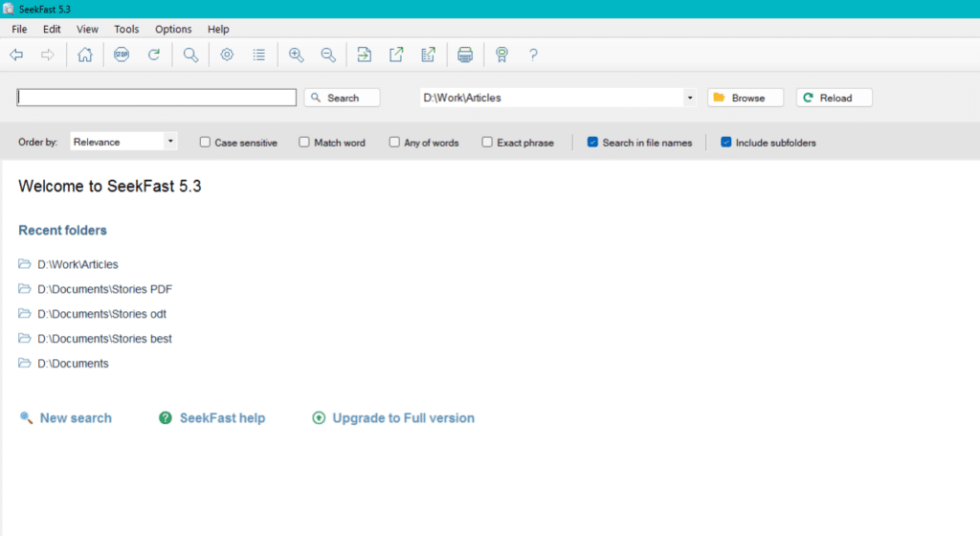
Task: Click the list view toolbar icon
Action: pos(258,55)
